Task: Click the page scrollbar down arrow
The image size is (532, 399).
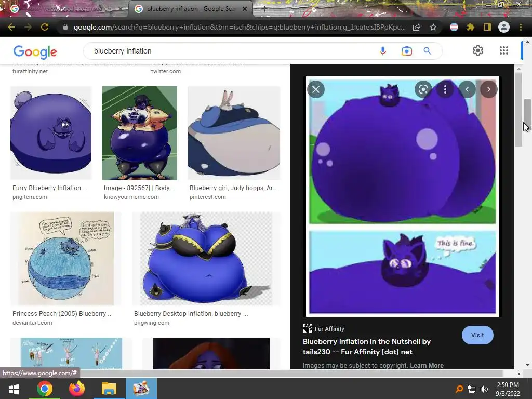Action: pyautogui.click(x=527, y=365)
